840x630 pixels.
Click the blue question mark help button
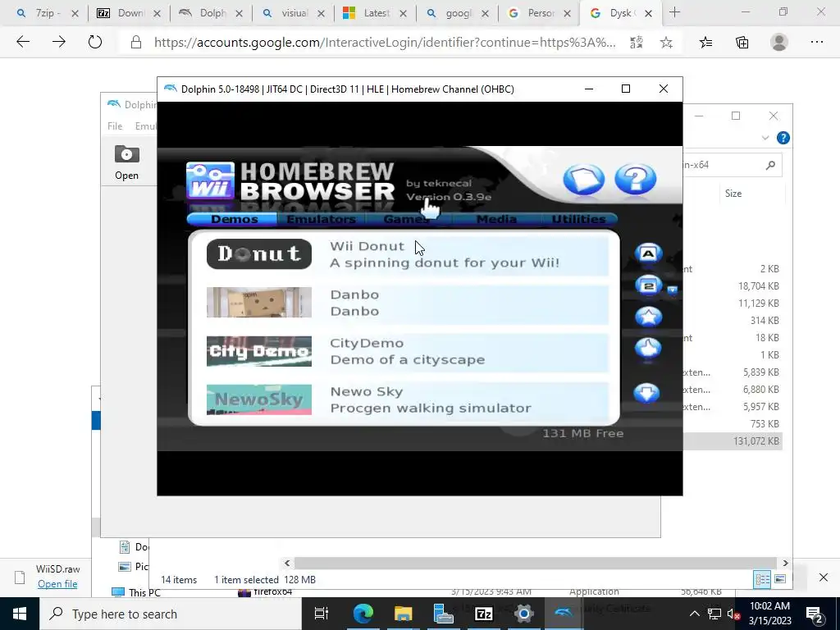[x=636, y=179]
